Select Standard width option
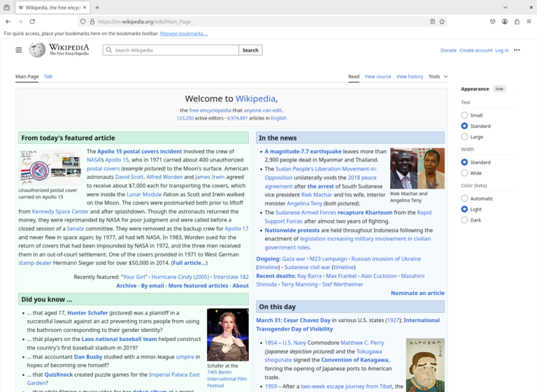The height and width of the screenshot is (392, 537). tap(464, 162)
